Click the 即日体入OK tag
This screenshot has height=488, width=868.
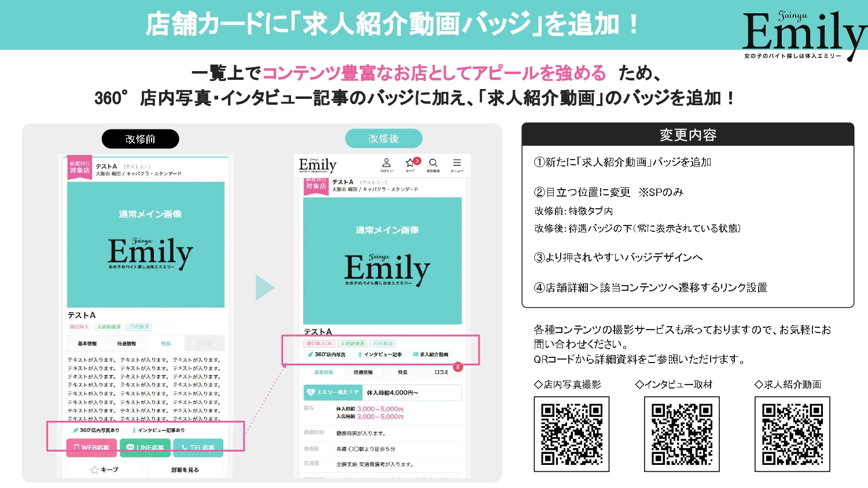click(319, 343)
